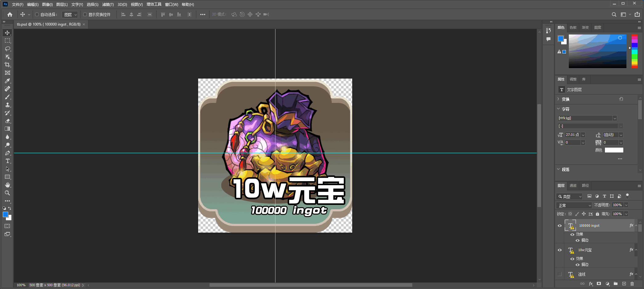Click the delete layer trash icon
This screenshot has height=289, width=644.
tap(632, 284)
